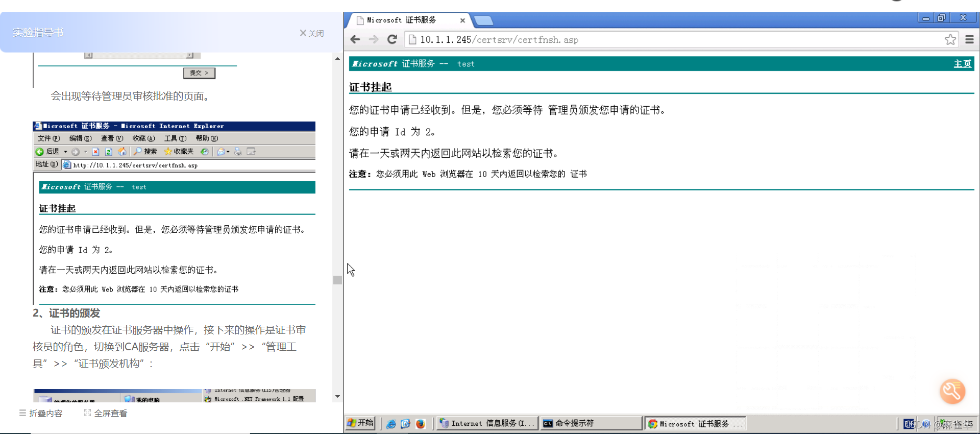Open a new tab in Chrome
980x434 pixels.
(483, 20)
